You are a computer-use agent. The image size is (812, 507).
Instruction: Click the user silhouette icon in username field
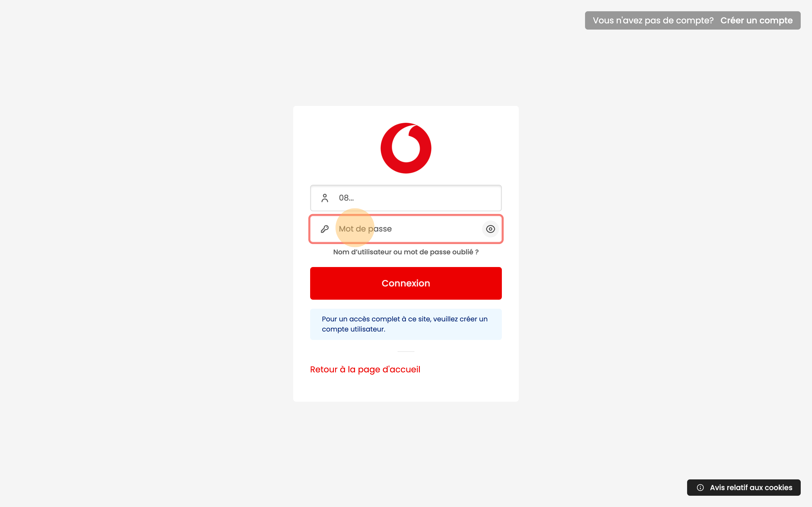point(325,198)
